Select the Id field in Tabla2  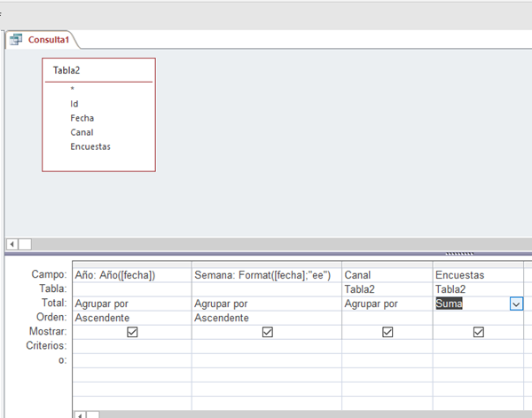click(x=74, y=104)
